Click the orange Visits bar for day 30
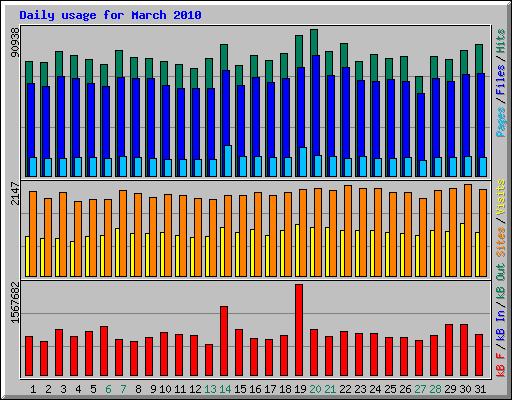 tap(468, 231)
